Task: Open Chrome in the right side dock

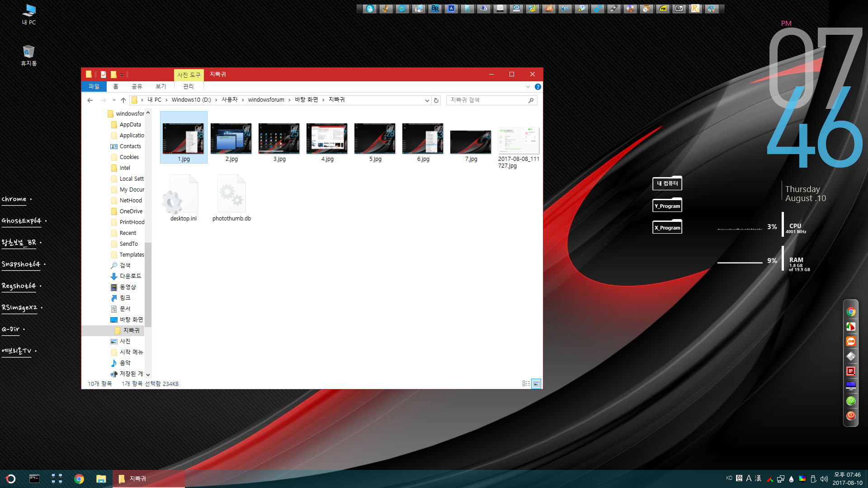Action: [x=851, y=312]
